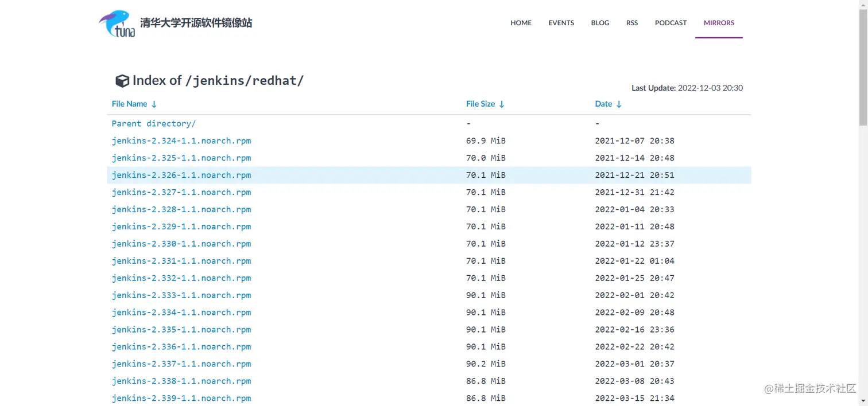
Task: Download jenkins-2.330-1.1.noarch.rpm
Action: click(181, 244)
